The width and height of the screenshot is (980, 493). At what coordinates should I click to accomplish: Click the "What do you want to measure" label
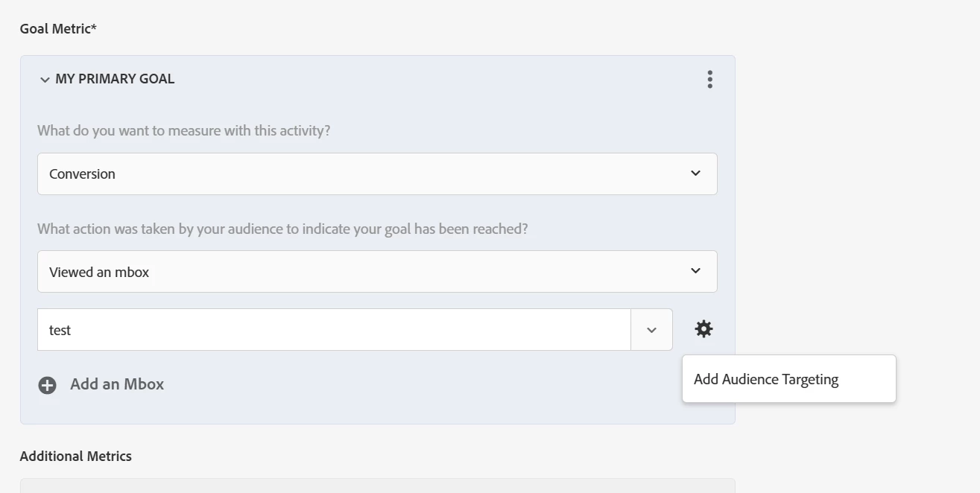click(184, 131)
